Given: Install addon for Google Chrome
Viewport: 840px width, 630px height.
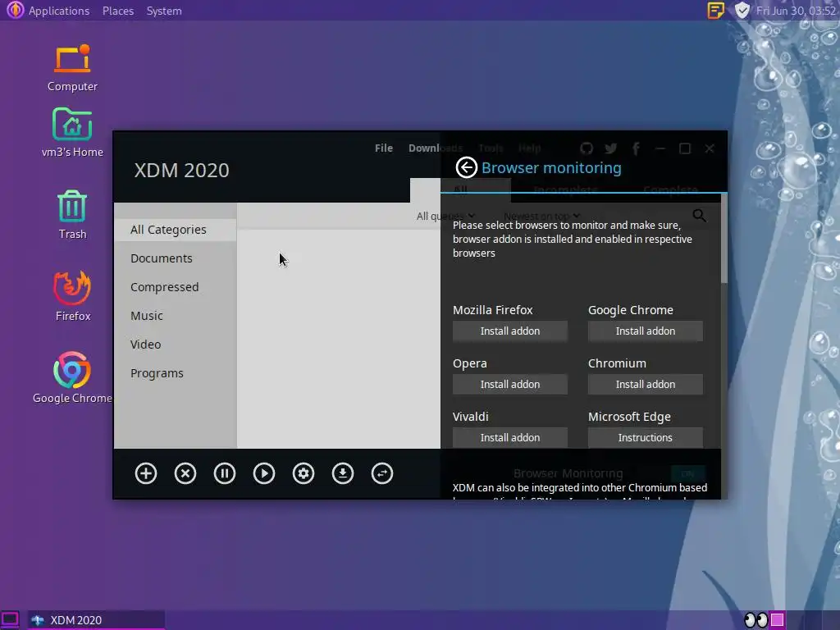Looking at the screenshot, I should click(645, 331).
